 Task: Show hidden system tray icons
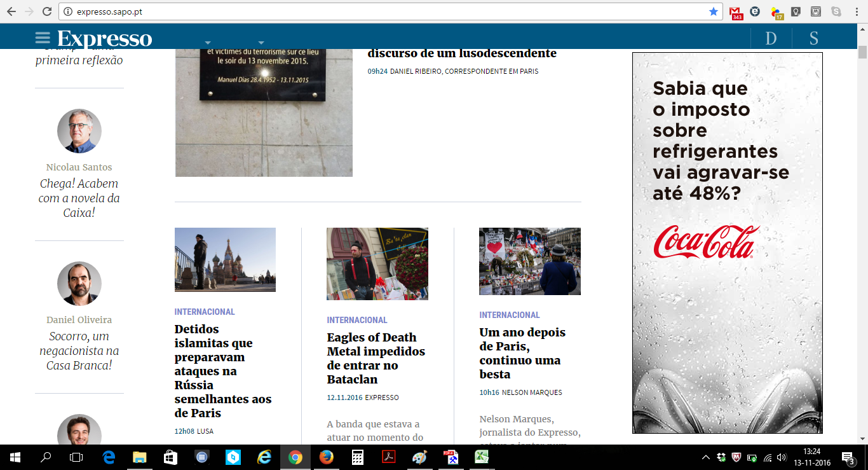pyautogui.click(x=706, y=457)
